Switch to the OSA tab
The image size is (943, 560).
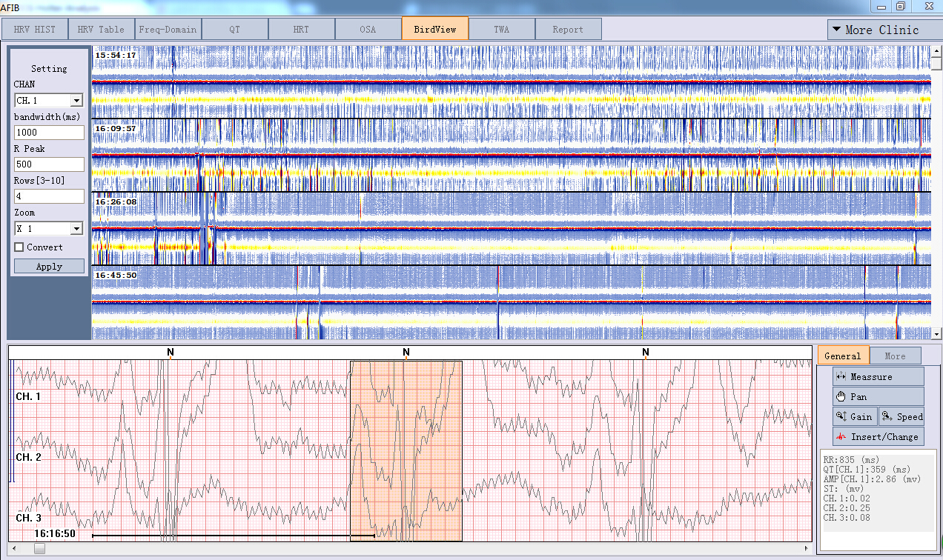pyautogui.click(x=368, y=30)
